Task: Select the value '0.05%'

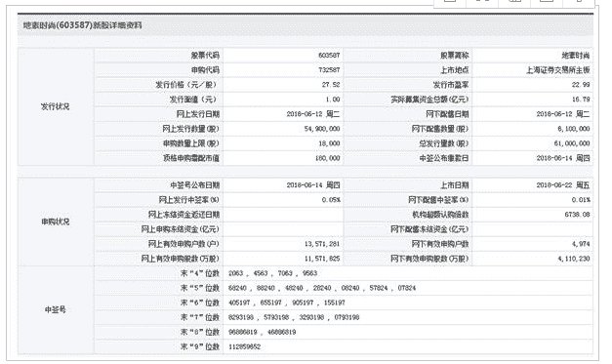Action: click(331, 200)
